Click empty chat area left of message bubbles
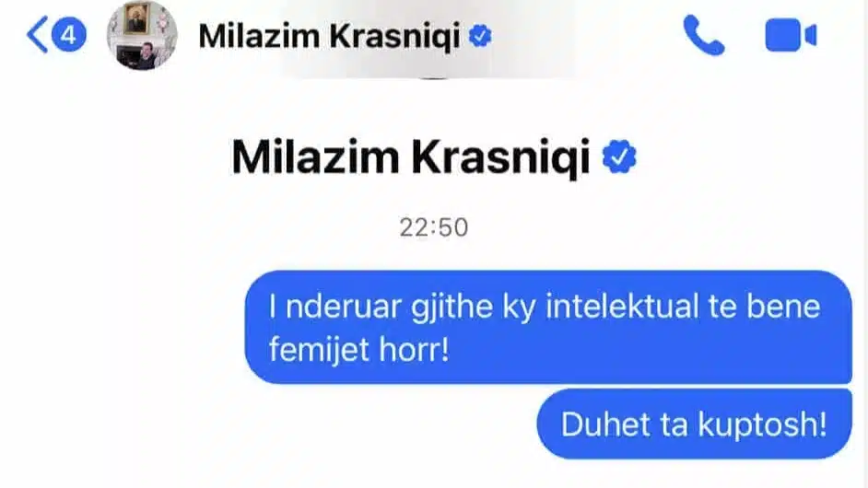The width and height of the screenshot is (868, 488). [122, 366]
